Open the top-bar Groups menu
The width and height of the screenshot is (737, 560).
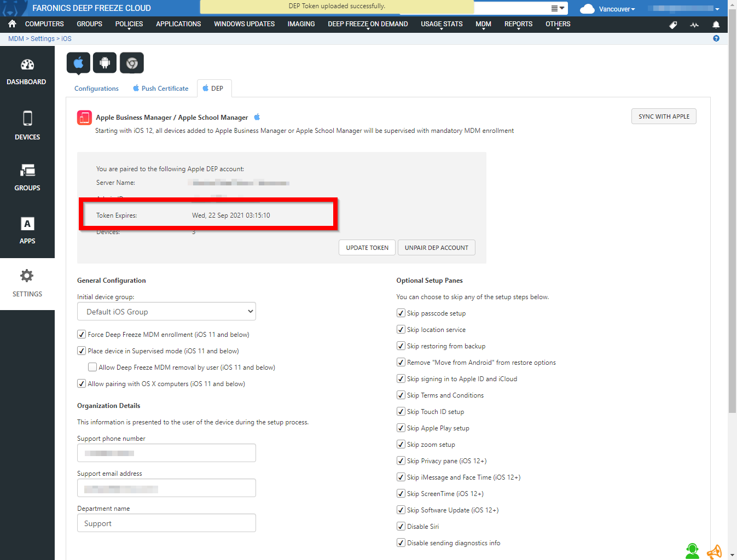(89, 24)
